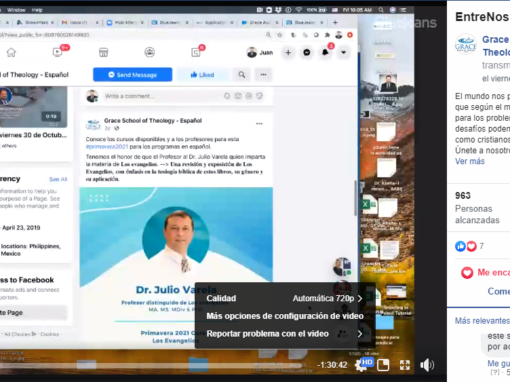Click the blue thumbs-up reaction icon beside 7
The height and width of the screenshot is (382, 510).
(460, 246)
